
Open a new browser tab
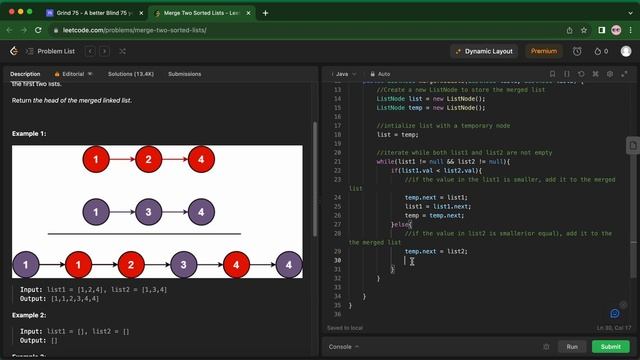[265, 13]
